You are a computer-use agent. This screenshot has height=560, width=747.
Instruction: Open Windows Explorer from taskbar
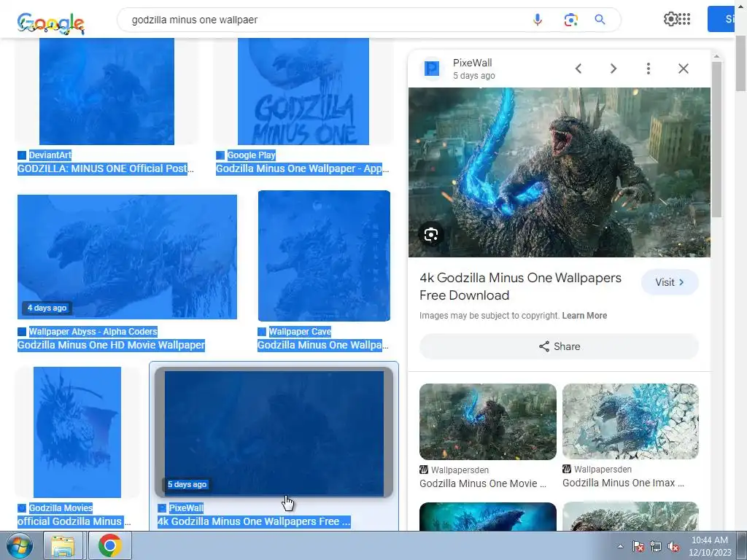point(63,545)
